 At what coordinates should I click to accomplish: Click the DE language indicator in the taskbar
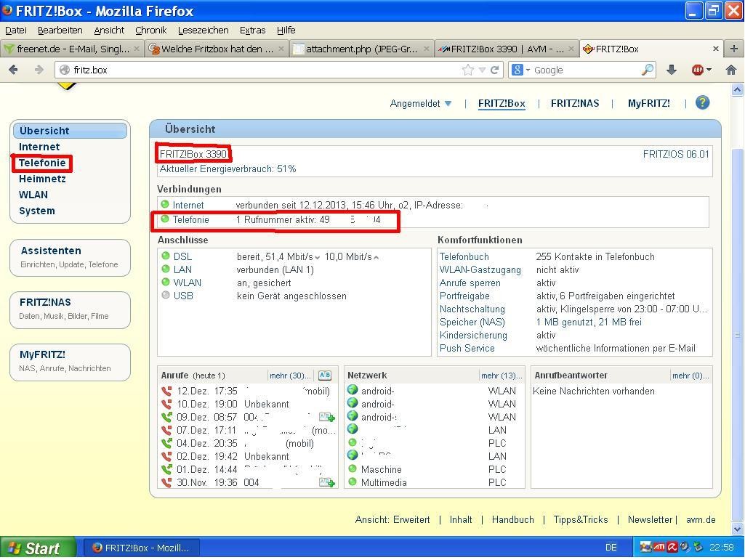click(611, 548)
